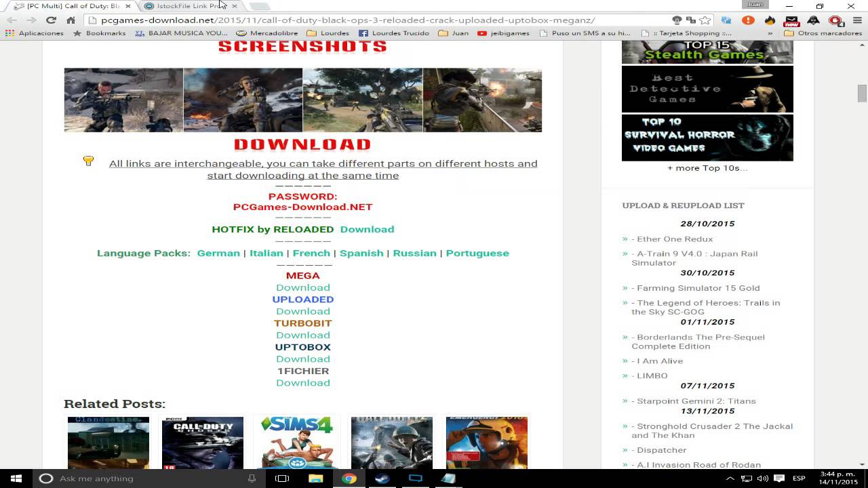Open a new browser tab
The width and height of the screenshot is (868, 488).
pos(259,6)
